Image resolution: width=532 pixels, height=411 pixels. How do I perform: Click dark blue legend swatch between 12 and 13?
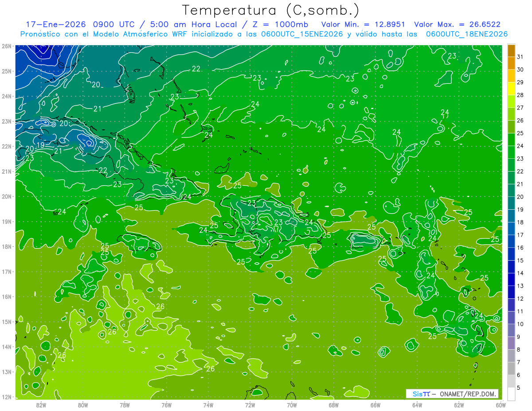point(511,292)
